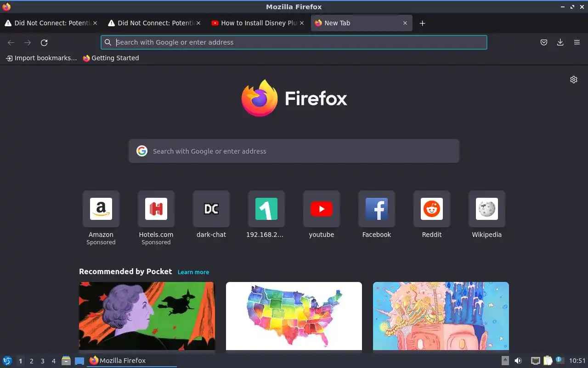Close the first Did Not Connect tab
Viewport: 588px width, 368px height.
tap(95, 23)
